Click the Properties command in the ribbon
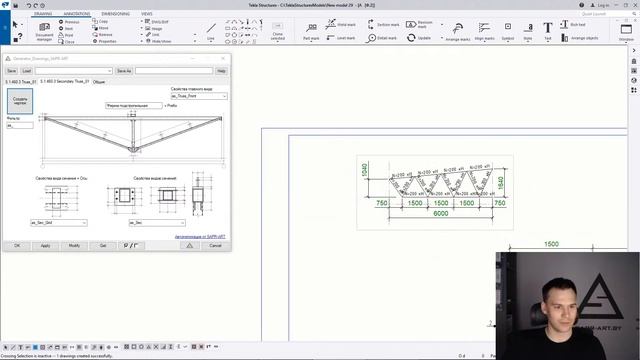Screen dimensions: 640x360 pos(104,41)
